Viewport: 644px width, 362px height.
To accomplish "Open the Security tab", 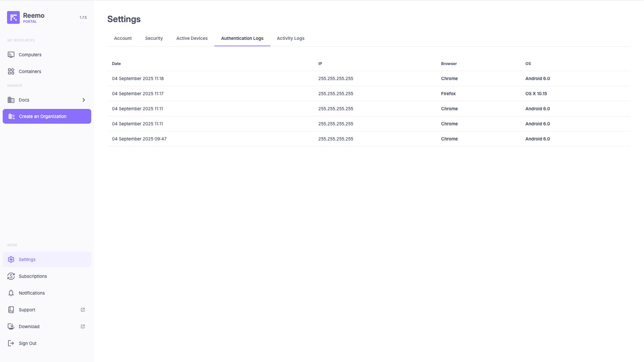I will 154,38.
